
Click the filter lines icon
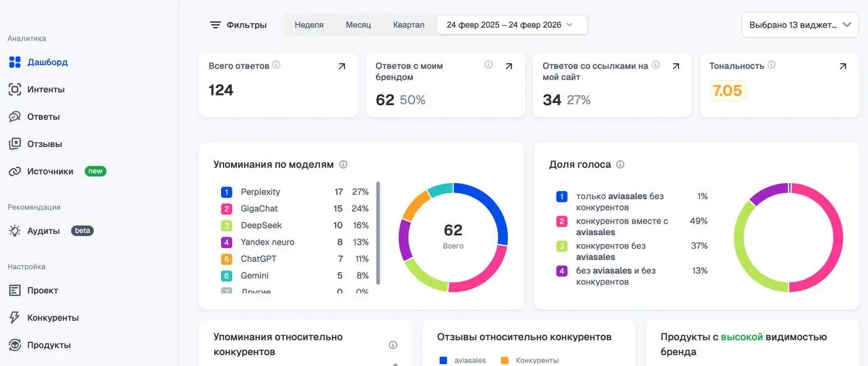click(215, 25)
